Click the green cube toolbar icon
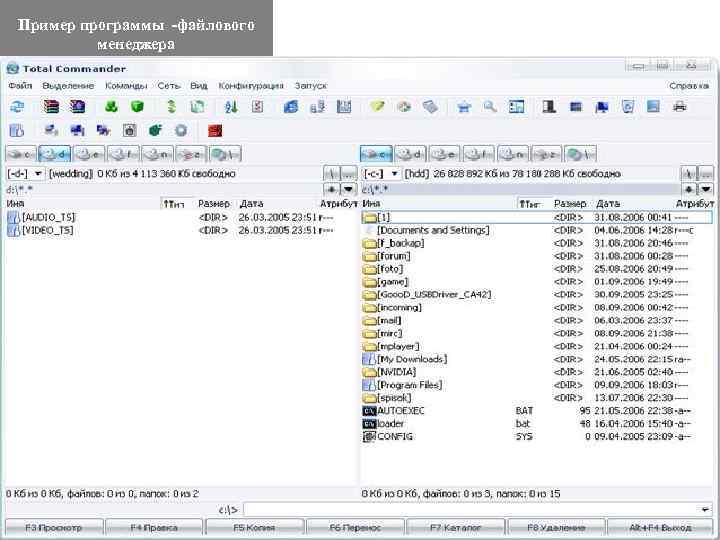 [x=137, y=107]
